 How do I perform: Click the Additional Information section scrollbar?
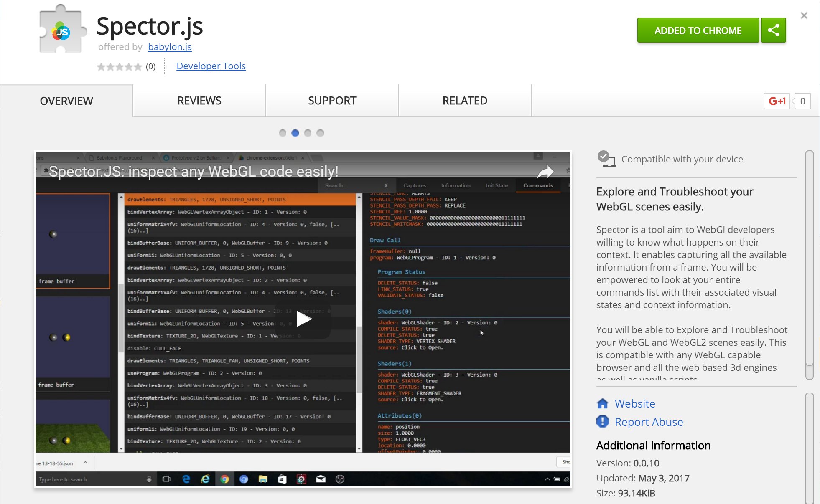coord(810,448)
